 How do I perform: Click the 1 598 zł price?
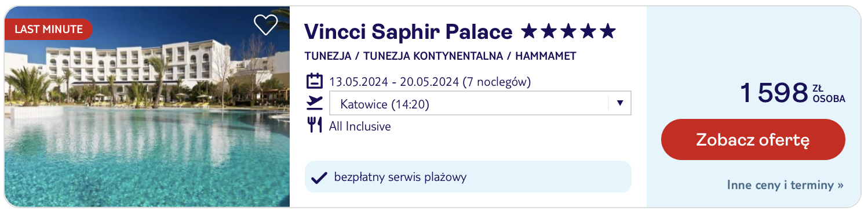click(x=792, y=93)
